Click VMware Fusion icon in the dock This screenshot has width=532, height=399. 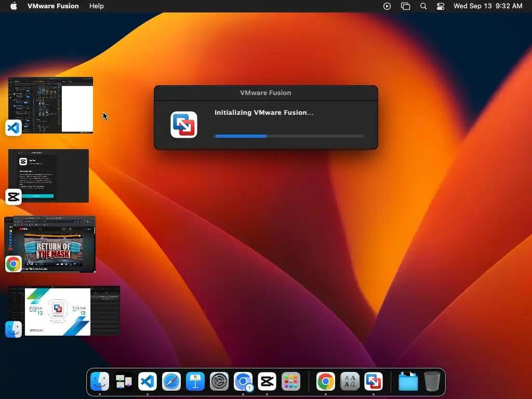click(374, 381)
